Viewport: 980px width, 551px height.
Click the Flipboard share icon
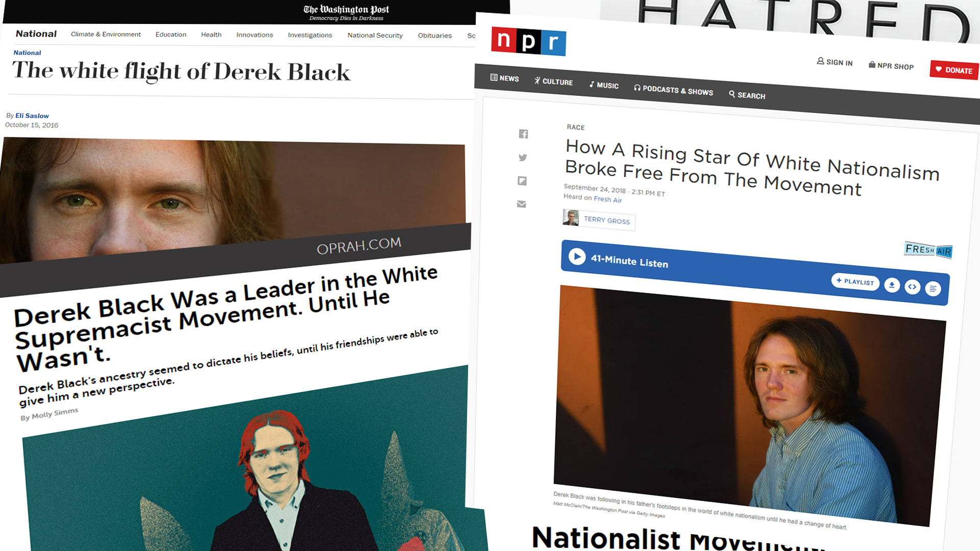coord(522,181)
